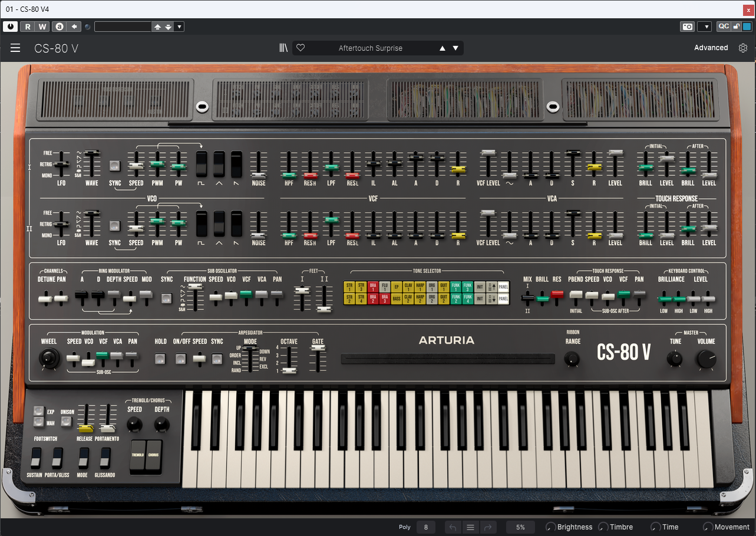Select the upper row PANEL button

tap(503, 287)
